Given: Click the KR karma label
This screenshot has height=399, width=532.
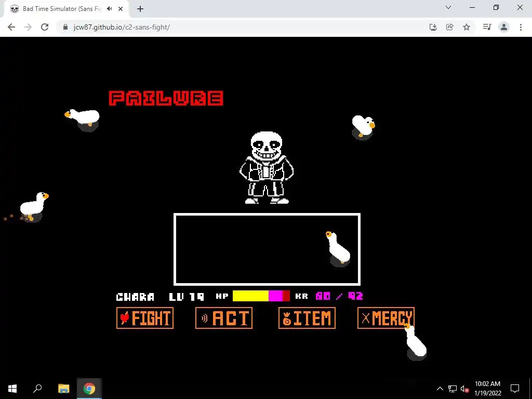Looking at the screenshot, I should 302,296.
